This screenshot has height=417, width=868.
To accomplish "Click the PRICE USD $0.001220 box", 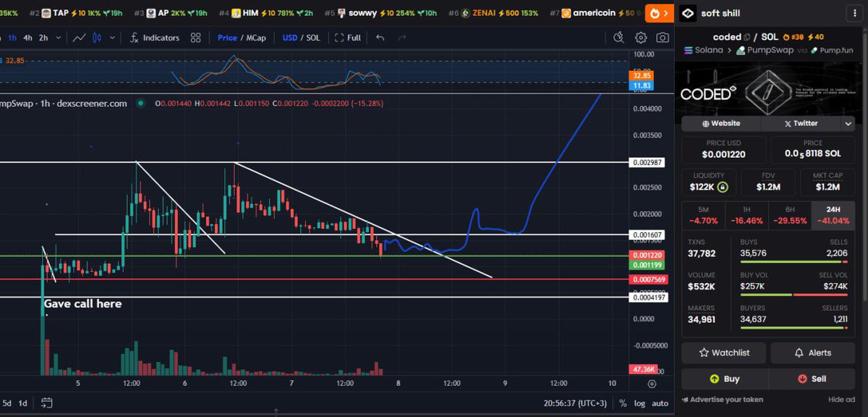I will [724, 150].
